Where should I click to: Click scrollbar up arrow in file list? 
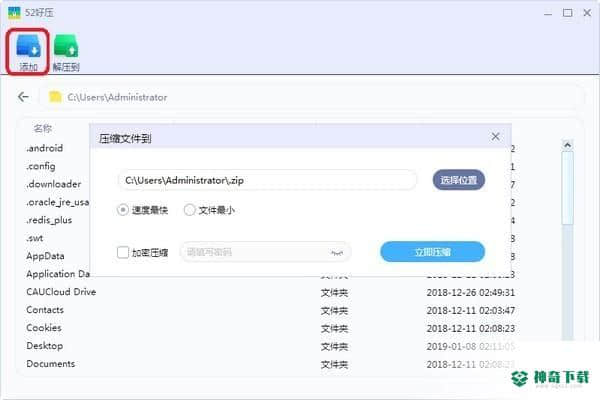[x=567, y=145]
